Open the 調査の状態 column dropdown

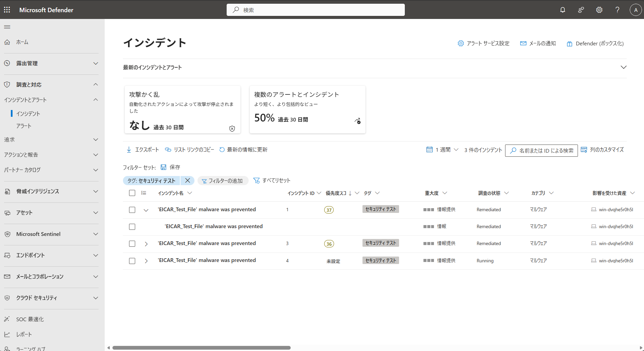coord(506,193)
